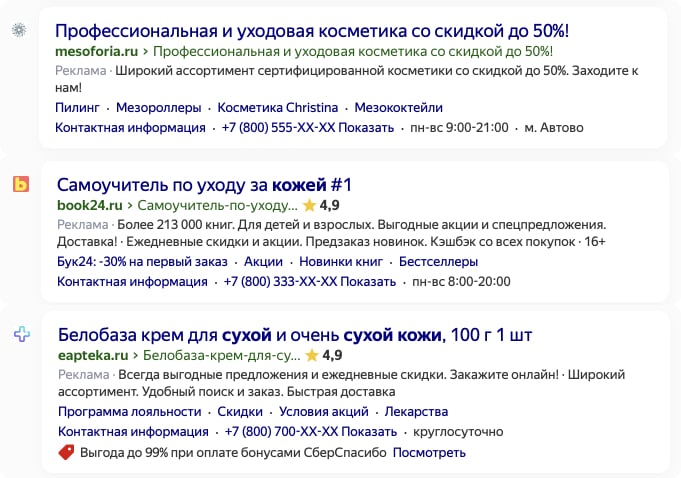
Task: Click the 'м. Автово' metro label
Action: click(x=554, y=128)
